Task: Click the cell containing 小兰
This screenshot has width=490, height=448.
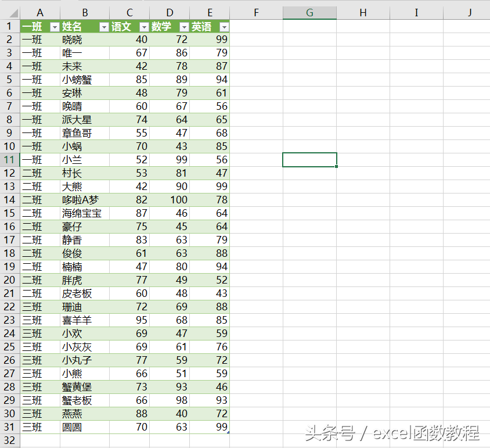Action: [x=85, y=160]
